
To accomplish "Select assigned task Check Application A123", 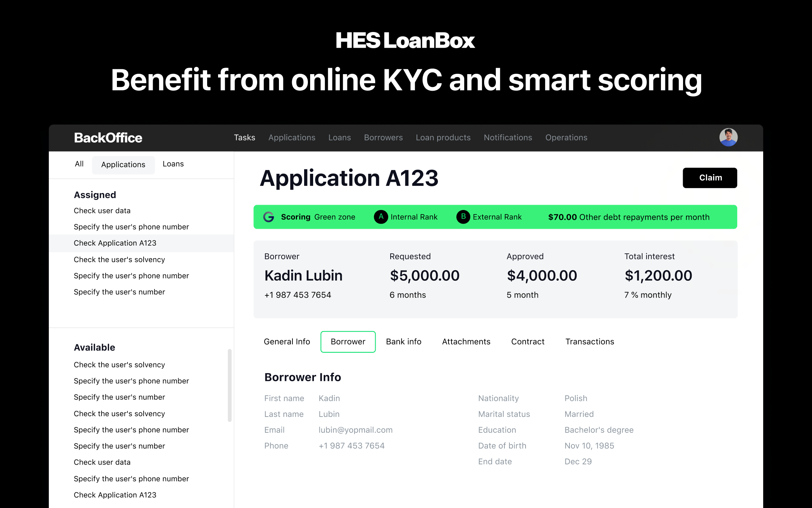I will pos(115,243).
